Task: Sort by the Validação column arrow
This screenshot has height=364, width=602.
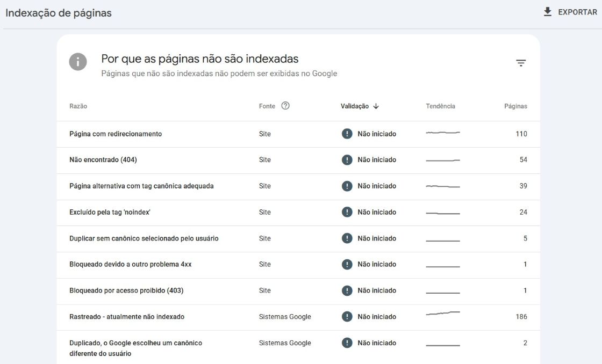Action: [x=376, y=106]
